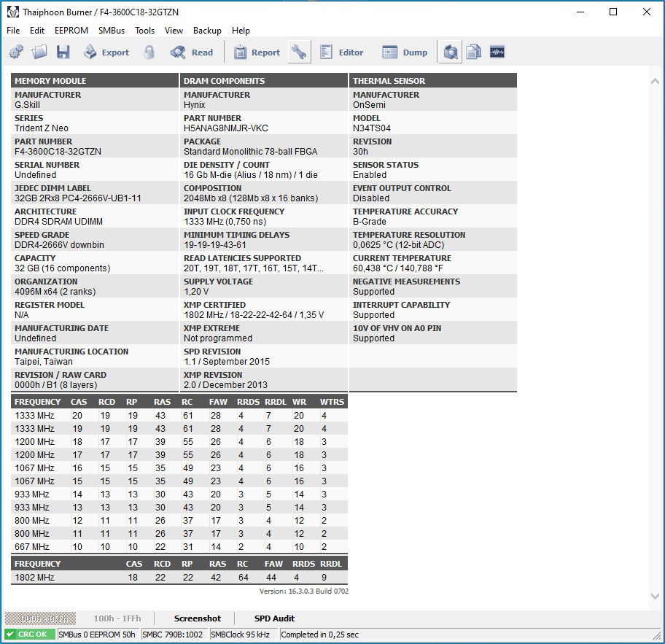This screenshot has height=644, width=665.
Task: Click the scroll down arrow of the report
Action: point(655,596)
